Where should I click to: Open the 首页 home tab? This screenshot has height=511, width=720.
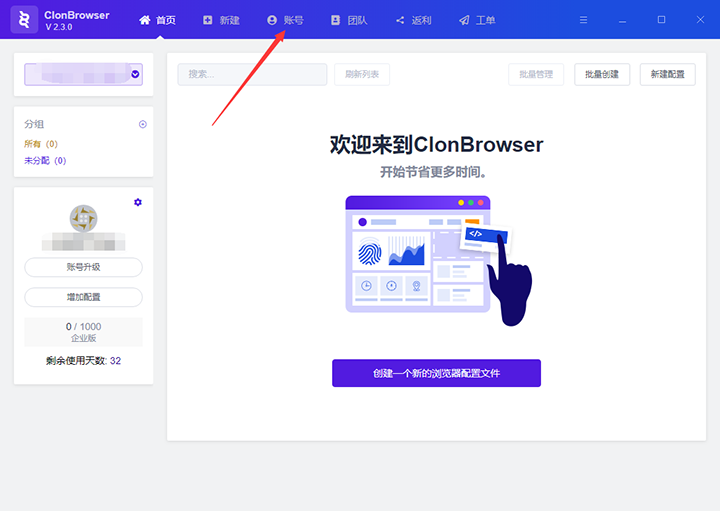tap(158, 20)
